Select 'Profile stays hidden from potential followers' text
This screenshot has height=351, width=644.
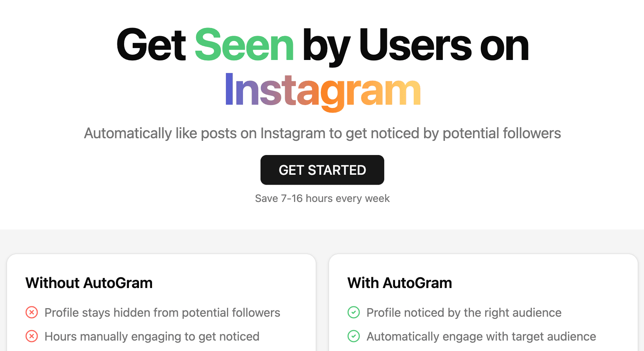pyautogui.click(x=162, y=313)
